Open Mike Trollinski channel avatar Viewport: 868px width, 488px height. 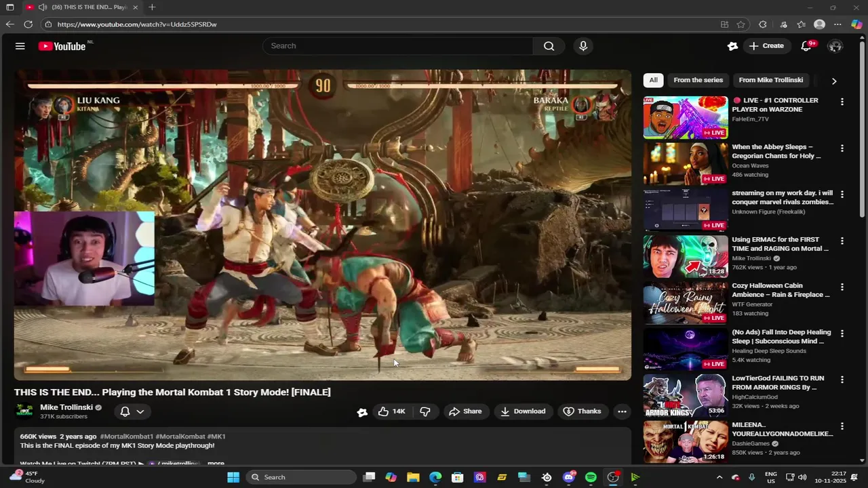point(25,411)
